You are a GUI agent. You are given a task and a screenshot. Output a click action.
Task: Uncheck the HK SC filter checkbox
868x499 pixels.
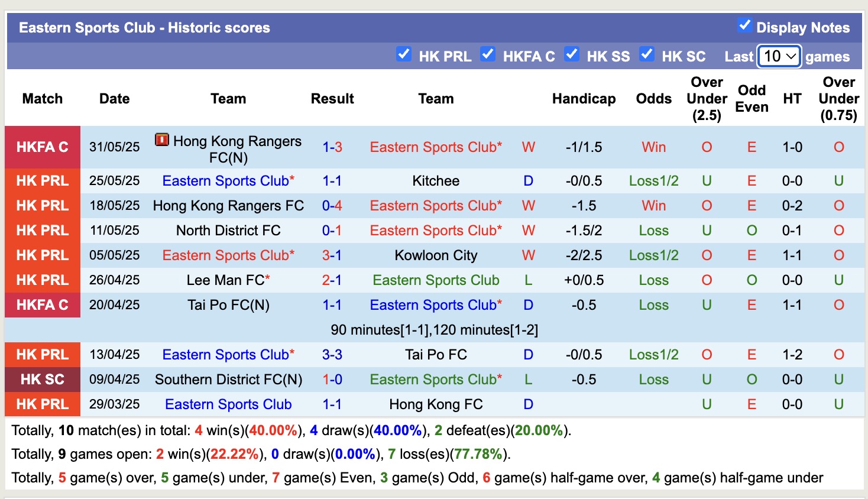647,54
